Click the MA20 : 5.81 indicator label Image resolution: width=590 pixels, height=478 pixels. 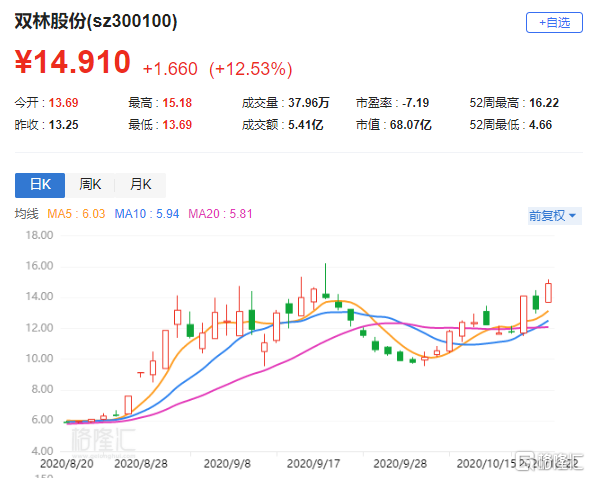pos(220,214)
